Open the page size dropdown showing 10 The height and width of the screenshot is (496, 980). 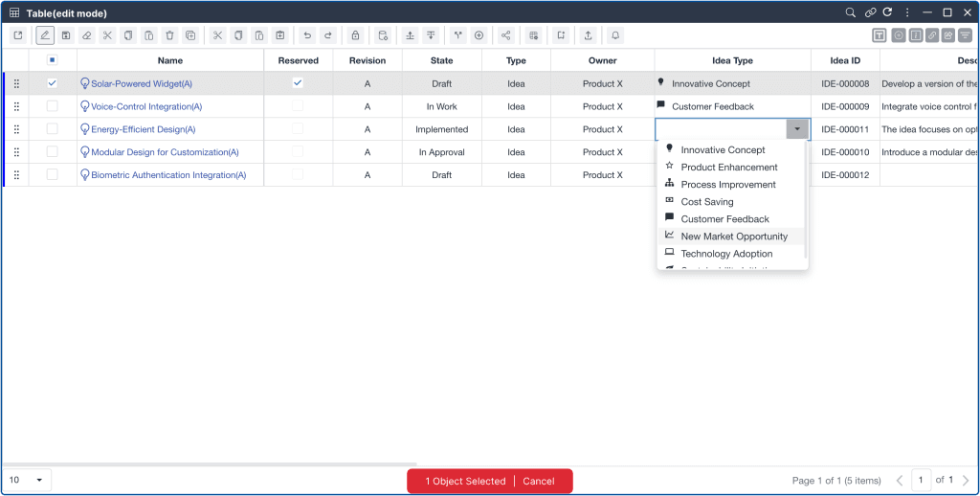29,480
